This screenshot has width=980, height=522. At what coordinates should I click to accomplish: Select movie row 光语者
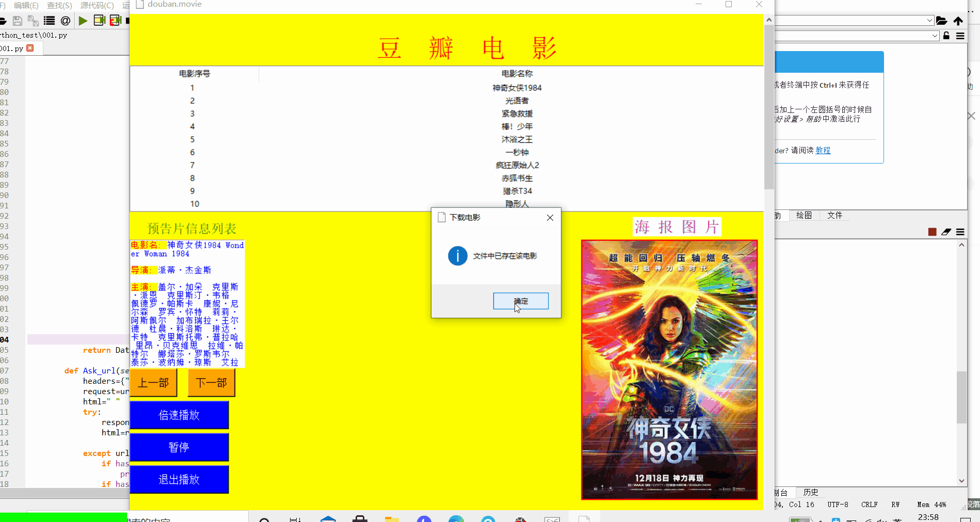click(x=447, y=101)
